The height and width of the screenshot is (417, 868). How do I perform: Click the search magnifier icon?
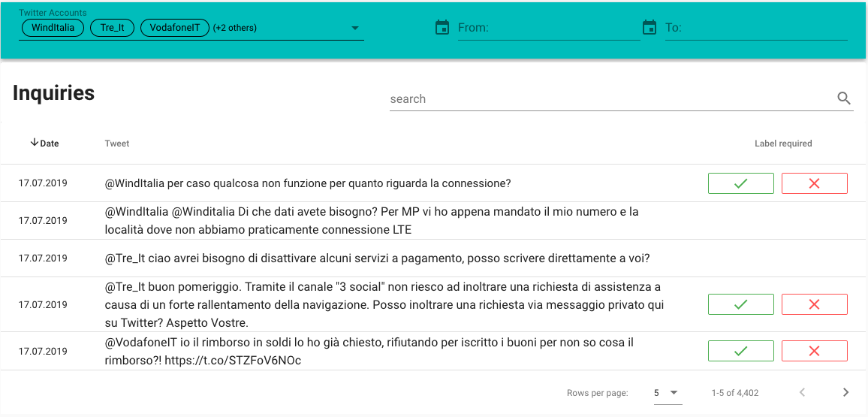(x=844, y=98)
